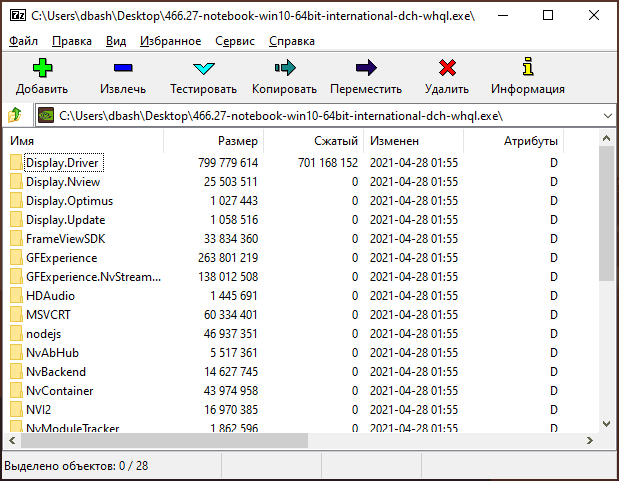Open the Справка menu
619x481 pixels.
(x=292, y=41)
